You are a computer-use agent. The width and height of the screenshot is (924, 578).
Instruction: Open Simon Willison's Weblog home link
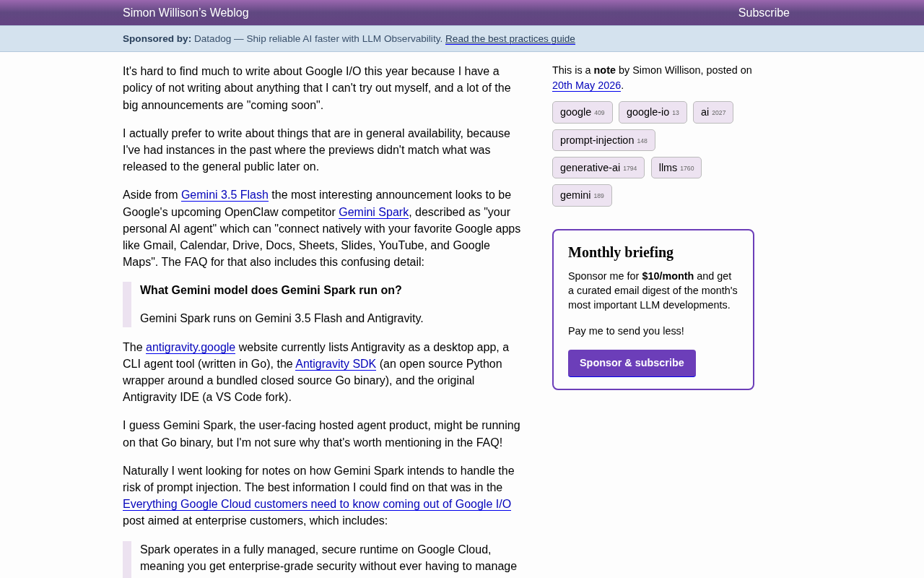click(x=186, y=12)
